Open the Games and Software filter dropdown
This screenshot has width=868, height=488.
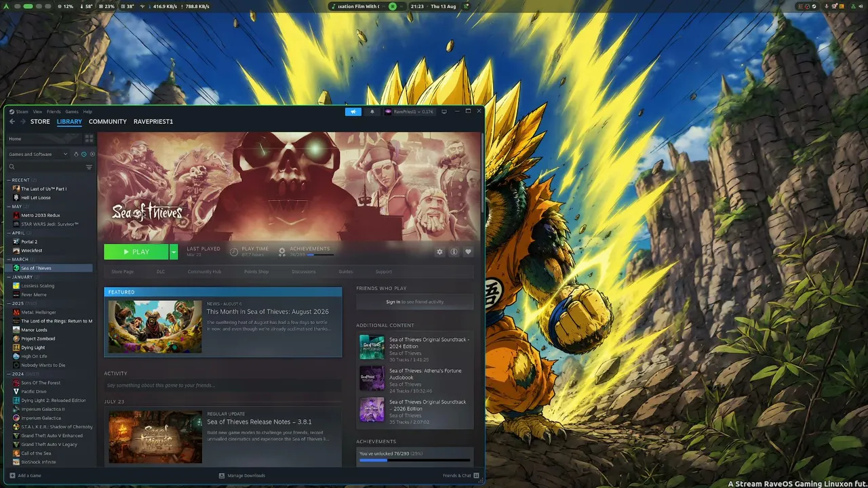[x=37, y=155]
